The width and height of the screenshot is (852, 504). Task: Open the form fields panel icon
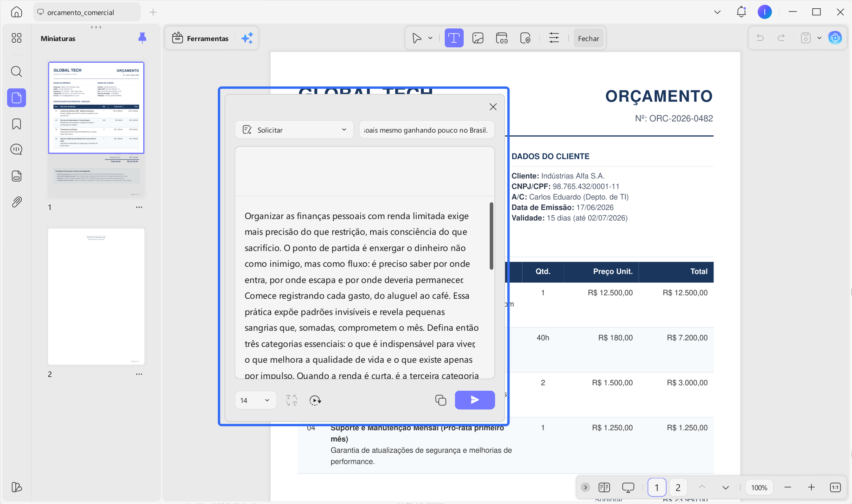[x=17, y=176]
